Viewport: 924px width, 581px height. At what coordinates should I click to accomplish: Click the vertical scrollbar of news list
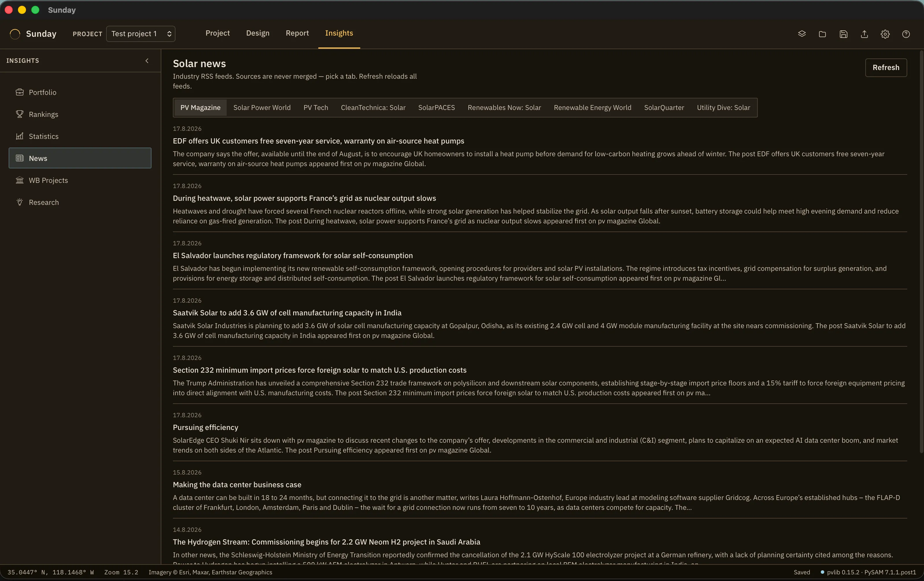pos(921,251)
